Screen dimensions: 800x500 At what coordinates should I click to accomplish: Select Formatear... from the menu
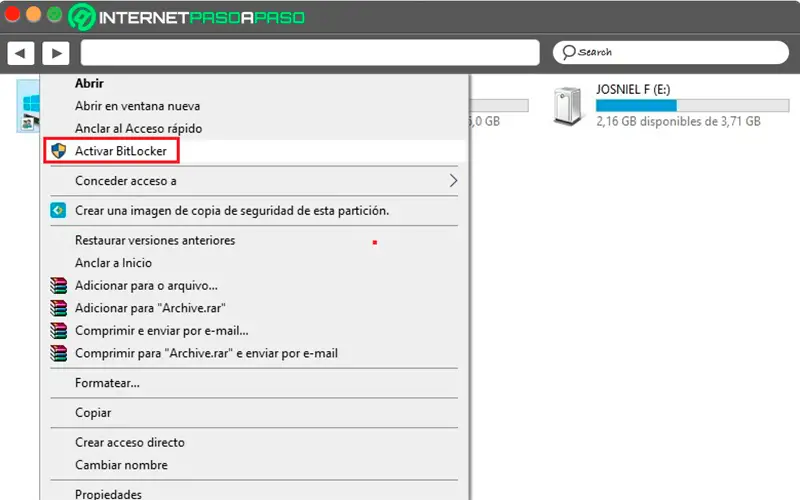pyautogui.click(x=107, y=383)
